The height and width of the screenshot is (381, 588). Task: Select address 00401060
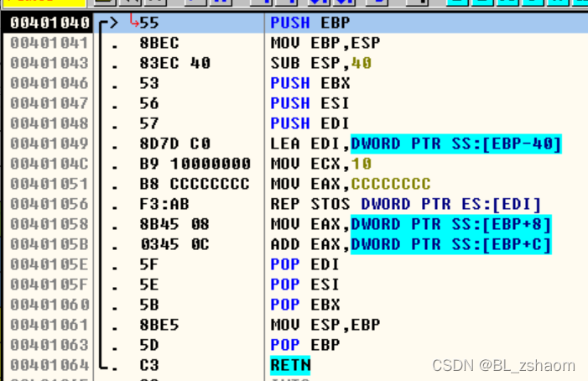[49, 305]
